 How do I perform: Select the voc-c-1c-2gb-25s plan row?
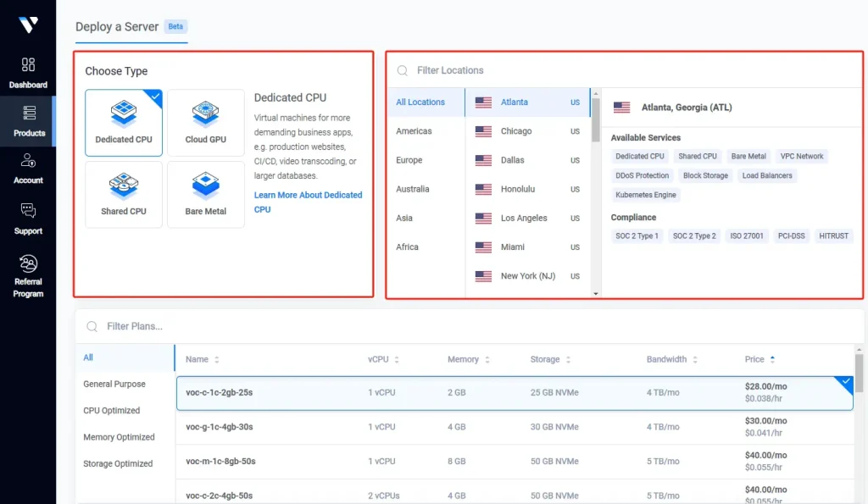click(515, 393)
